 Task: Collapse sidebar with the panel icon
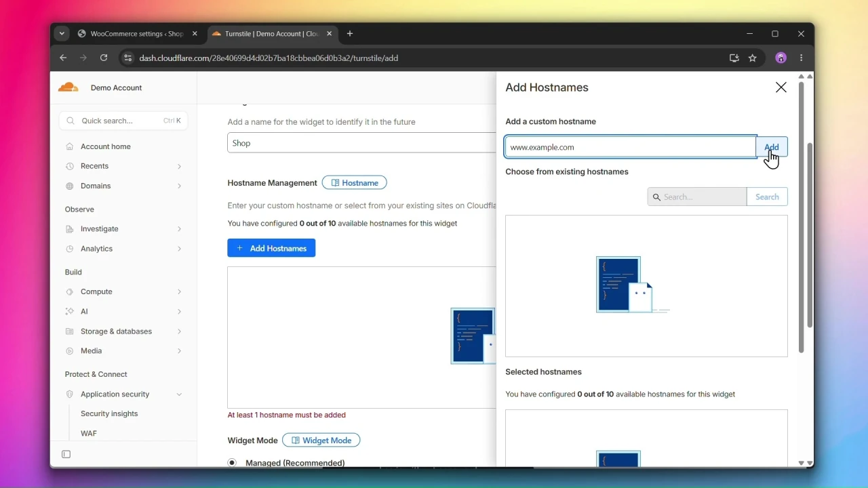tap(66, 454)
